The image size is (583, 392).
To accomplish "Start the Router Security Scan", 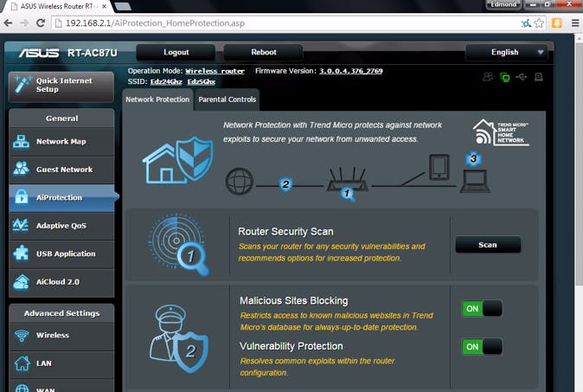I will [x=488, y=245].
